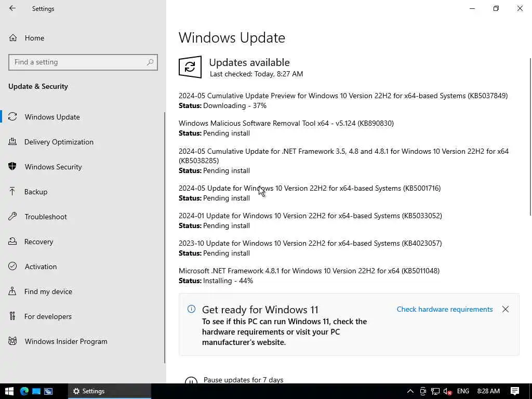Click the Recovery icon in sidebar
The height and width of the screenshot is (399, 532).
[x=12, y=241]
